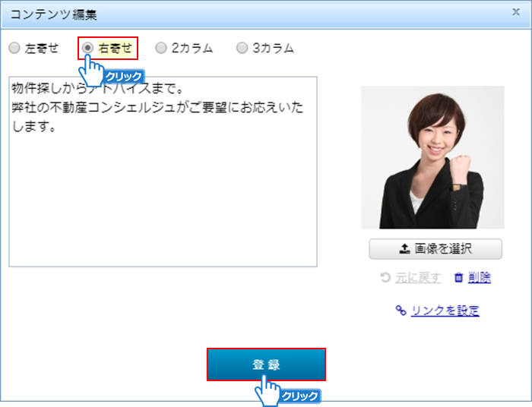
Task: Click the trash can delete icon
Action: 458,278
